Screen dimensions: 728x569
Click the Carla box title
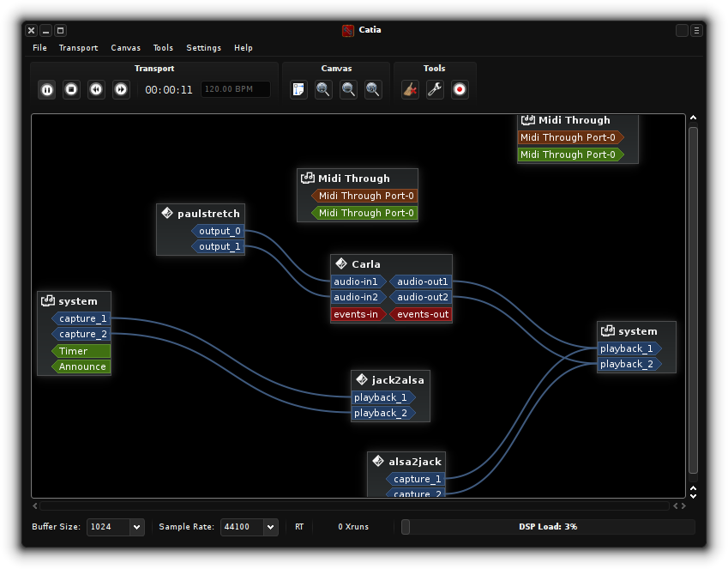[x=366, y=264]
